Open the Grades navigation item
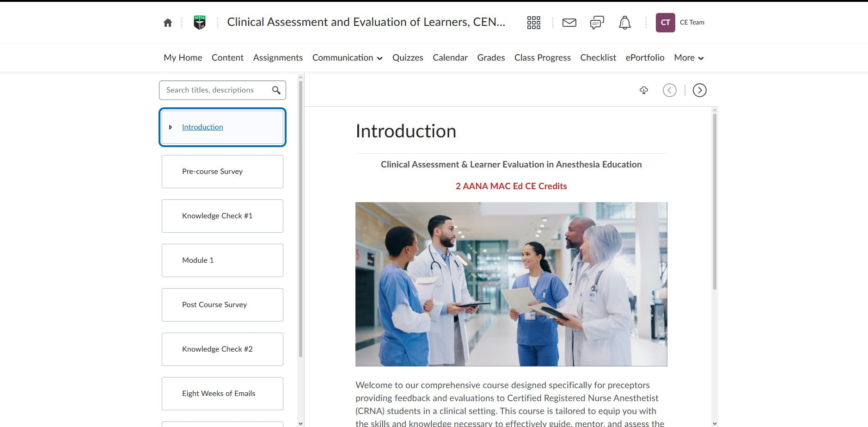 491,58
